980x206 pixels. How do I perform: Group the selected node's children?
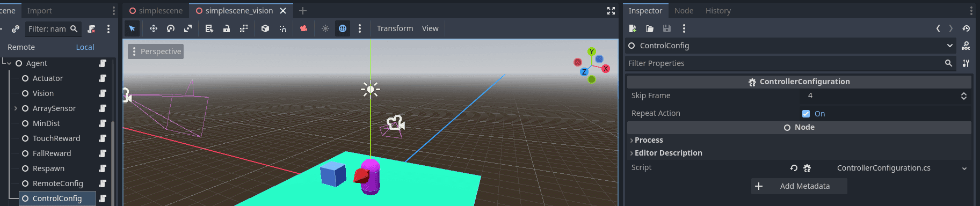pos(244,28)
